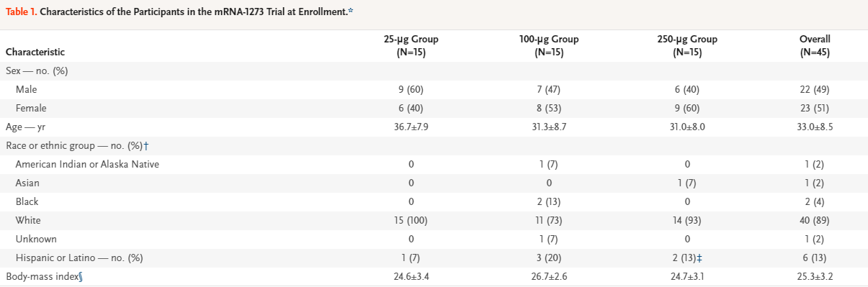Screen dimensions: 868x287
Task: Click the 25-µg Group column header
Action: (411, 45)
